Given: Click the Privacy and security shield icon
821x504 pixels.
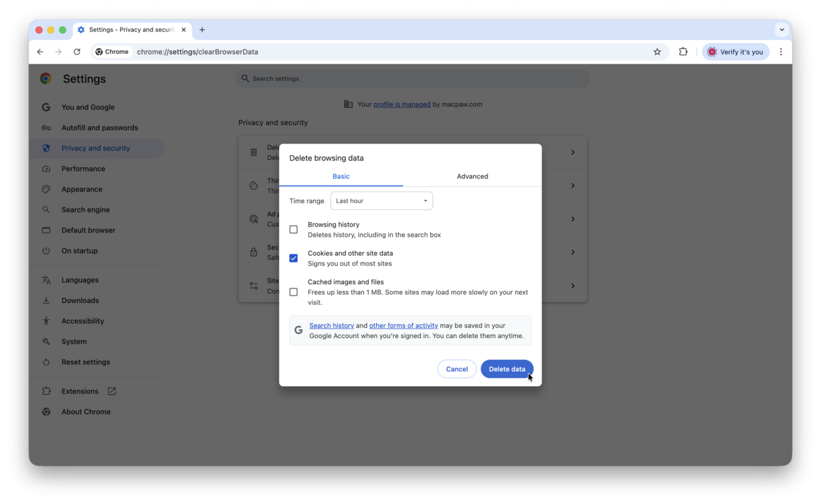Looking at the screenshot, I should tap(46, 148).
